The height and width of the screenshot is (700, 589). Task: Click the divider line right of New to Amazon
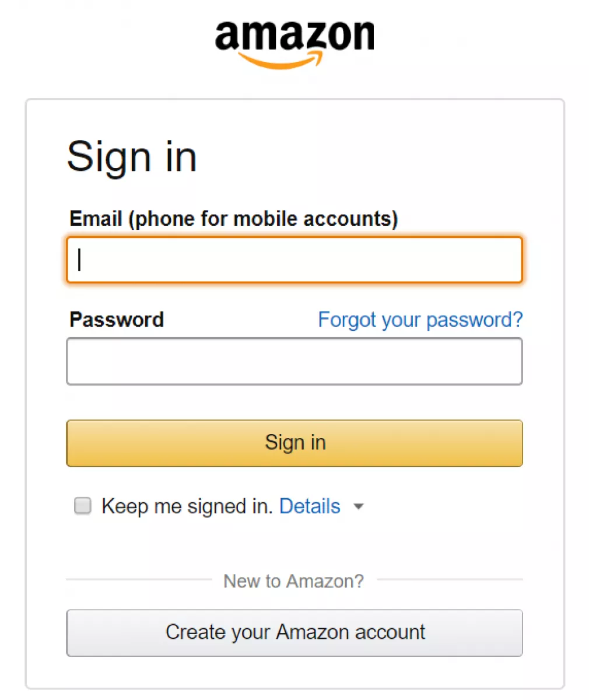pyautogui.click(x=450, y=580)
